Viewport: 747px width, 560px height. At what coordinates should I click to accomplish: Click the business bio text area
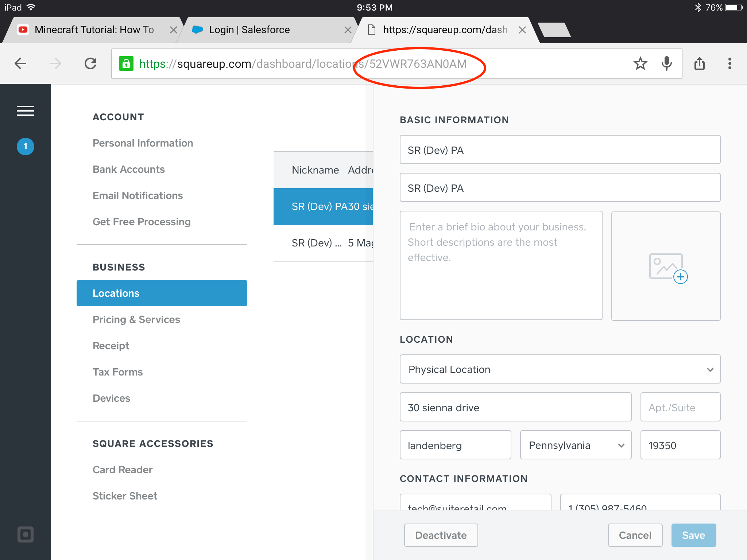pyautogui.click(x=501, y=265)
